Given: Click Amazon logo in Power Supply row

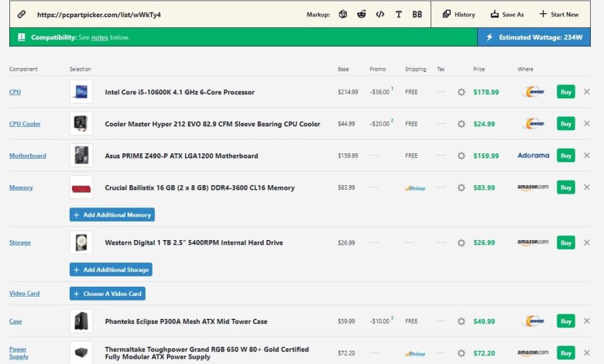Looking at the screenshot, I should (x=533, y=352).
